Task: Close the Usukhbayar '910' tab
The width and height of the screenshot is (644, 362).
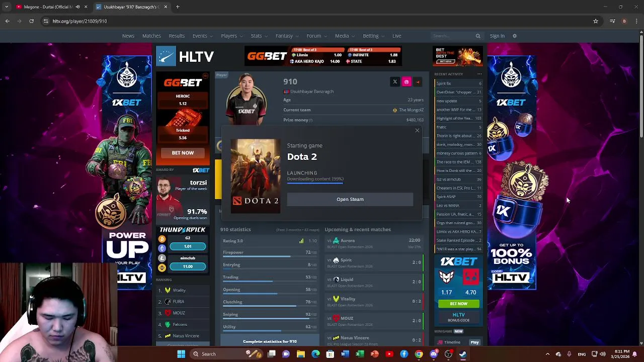Action: click(165, 7)
